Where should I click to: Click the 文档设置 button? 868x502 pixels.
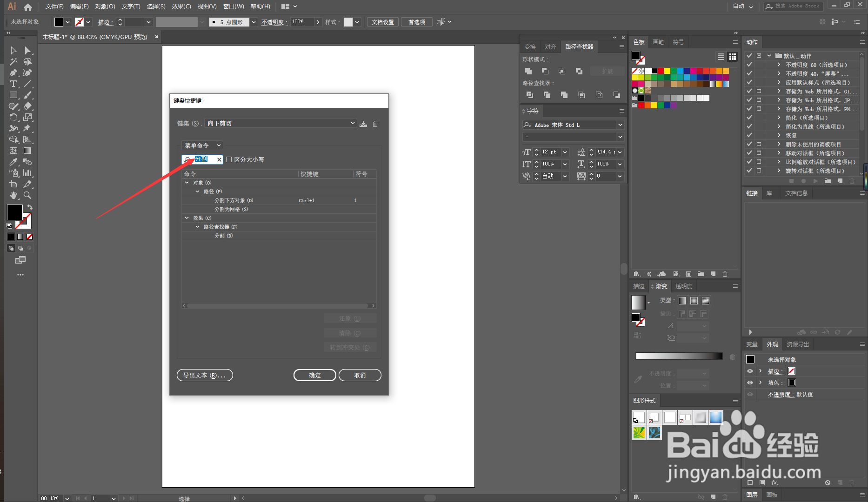(x=383, y=22)
